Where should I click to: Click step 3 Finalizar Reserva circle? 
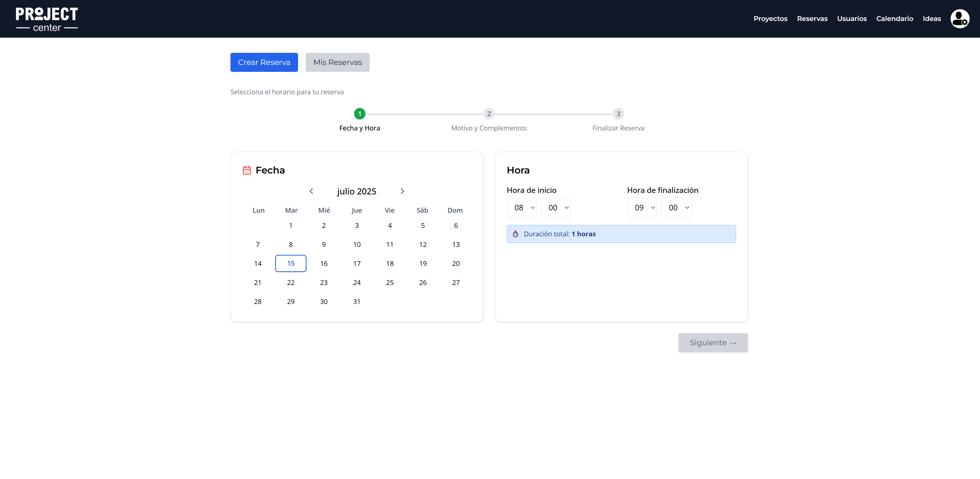(618, 114)
